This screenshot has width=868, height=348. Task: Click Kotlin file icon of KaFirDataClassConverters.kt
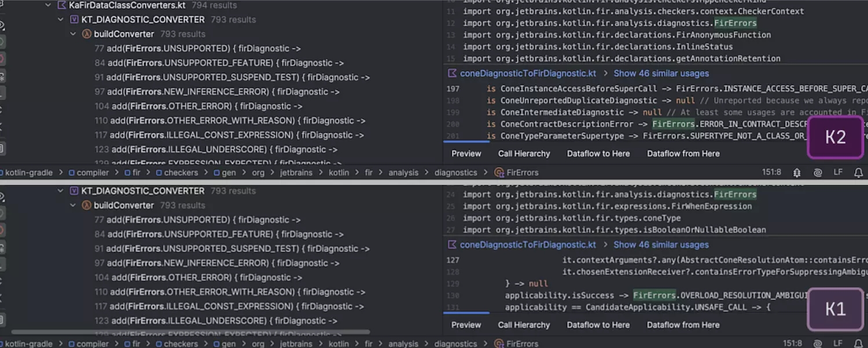point(62,5)
